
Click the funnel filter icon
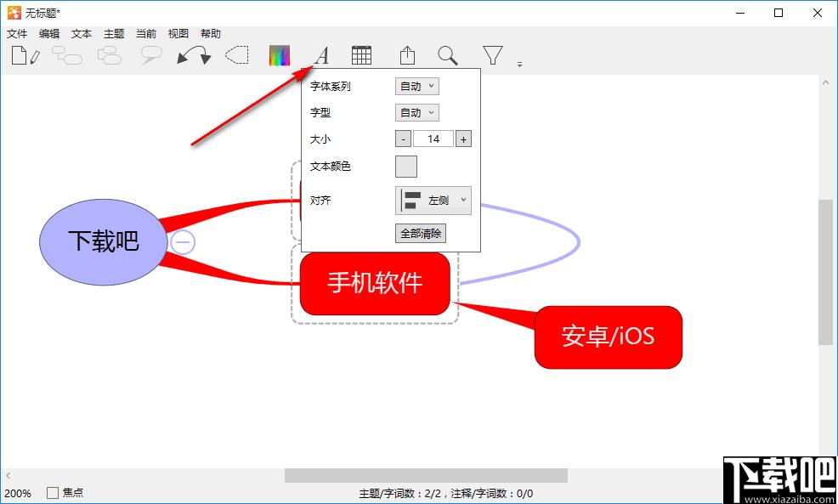pos(492,55)
